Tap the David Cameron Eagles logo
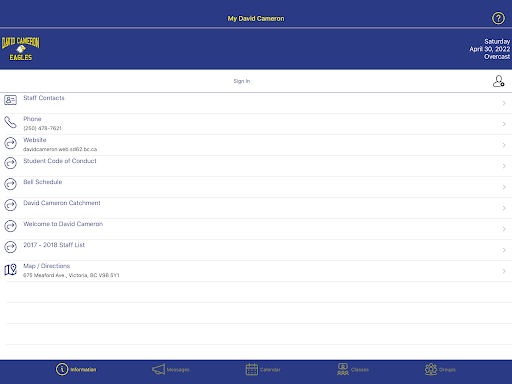The height and width of the screenshot is (384, 512). pyautogui.click(x=21, y=49)
